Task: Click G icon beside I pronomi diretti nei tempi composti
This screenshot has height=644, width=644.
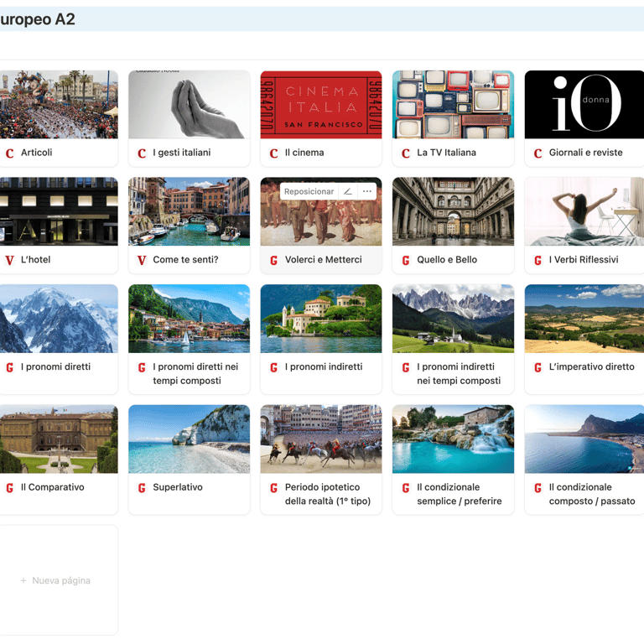Action: click(x=142, y=367)
